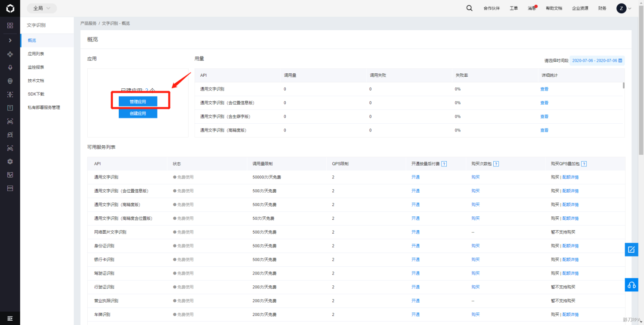This screenshot has height=325, width=644.
Task: Click 查看 link for 通用文字识别 usage
Action: point(544,89)
